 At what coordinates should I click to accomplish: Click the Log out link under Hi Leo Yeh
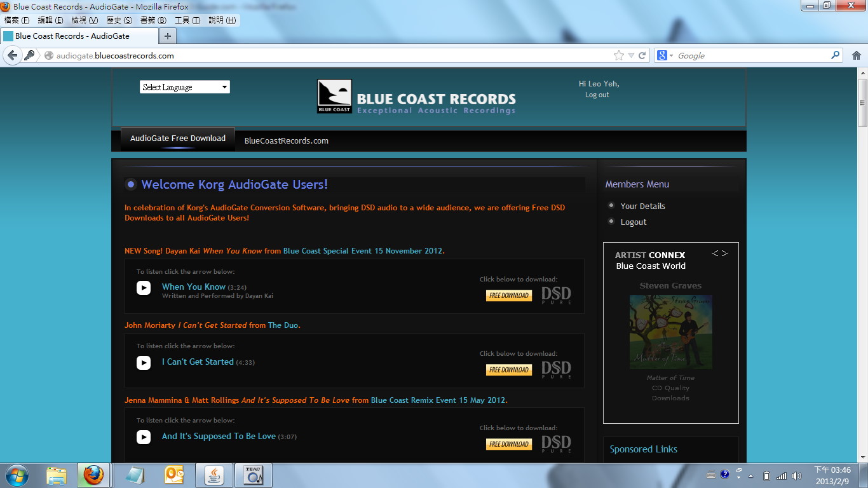tap(597, 95)
